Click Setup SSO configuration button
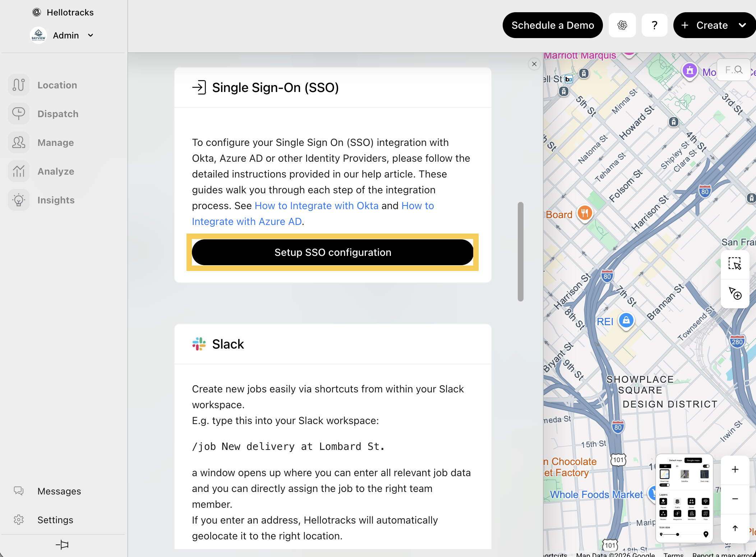 coord(332,252)
